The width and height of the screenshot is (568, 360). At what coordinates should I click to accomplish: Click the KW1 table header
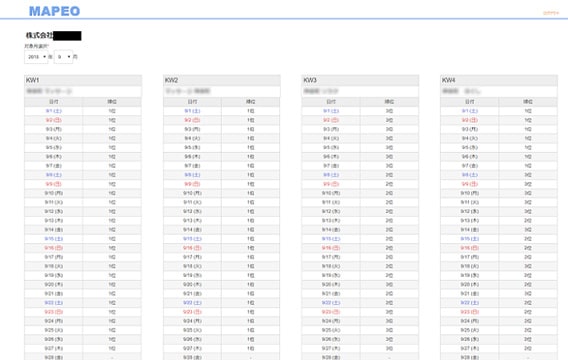pos(83,80)
